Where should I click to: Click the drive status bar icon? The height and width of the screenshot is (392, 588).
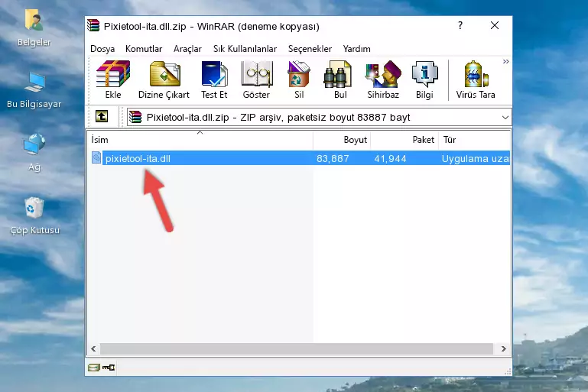[x=94, y=368]
